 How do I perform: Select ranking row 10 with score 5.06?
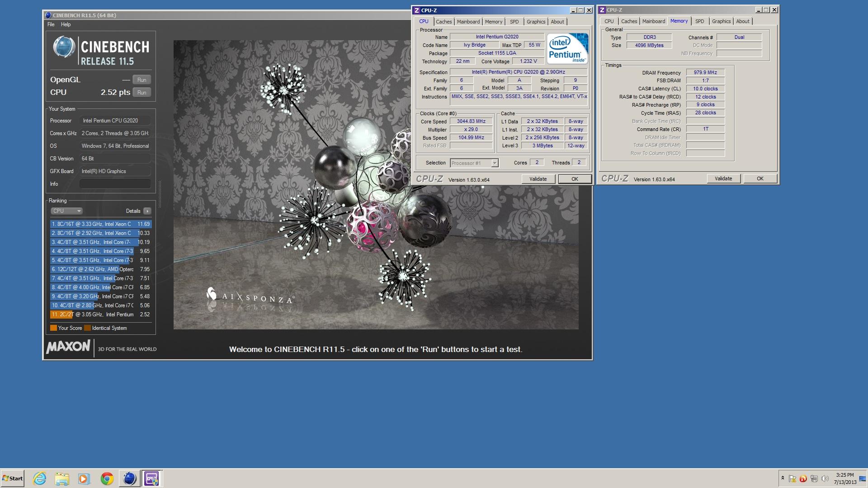click(100, 305)
